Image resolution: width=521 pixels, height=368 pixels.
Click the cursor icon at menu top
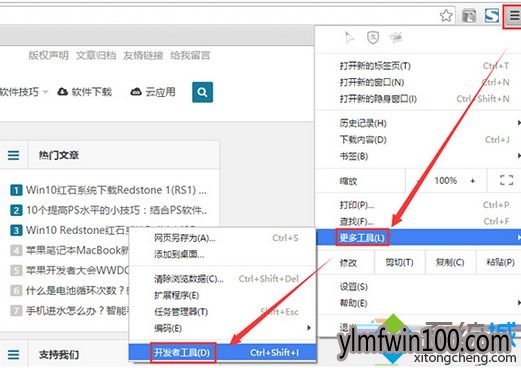(x=349, y=37)
